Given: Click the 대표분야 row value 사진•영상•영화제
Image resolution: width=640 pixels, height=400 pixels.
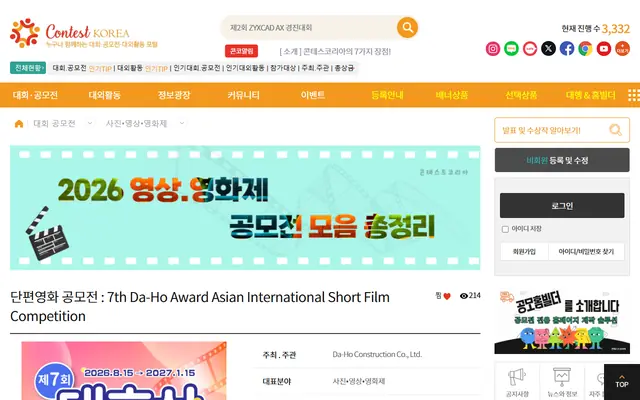Looking at the screenshot, I should pos(359,381).
